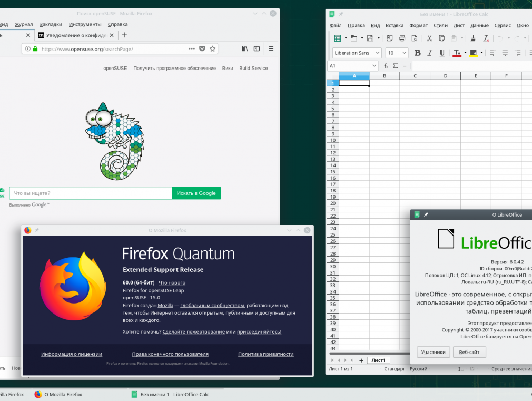Image resolution: width=532 pixels, height=401 pixels.
Task: Apply the red font color swatch
Action: [x=457, y=53]
